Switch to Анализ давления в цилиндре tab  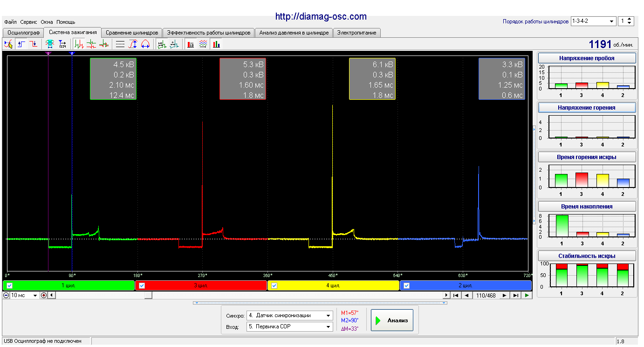click(294, 33)
